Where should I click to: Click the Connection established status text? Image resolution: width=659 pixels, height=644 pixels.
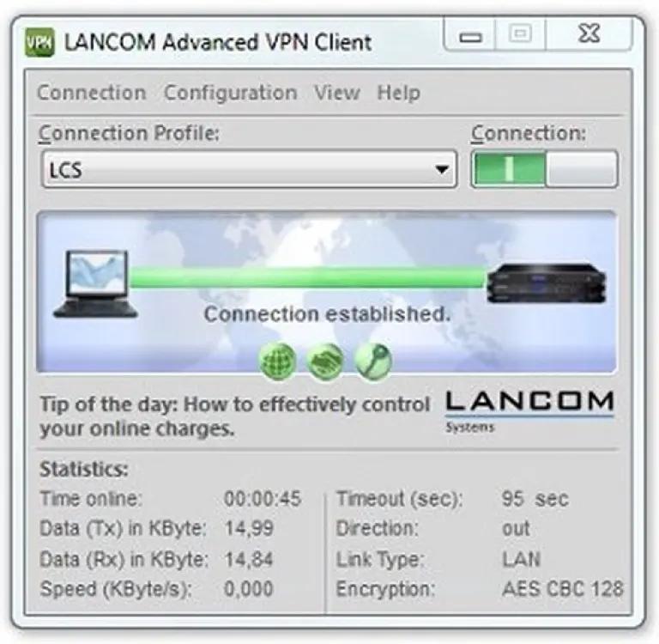tap(327, 313)
